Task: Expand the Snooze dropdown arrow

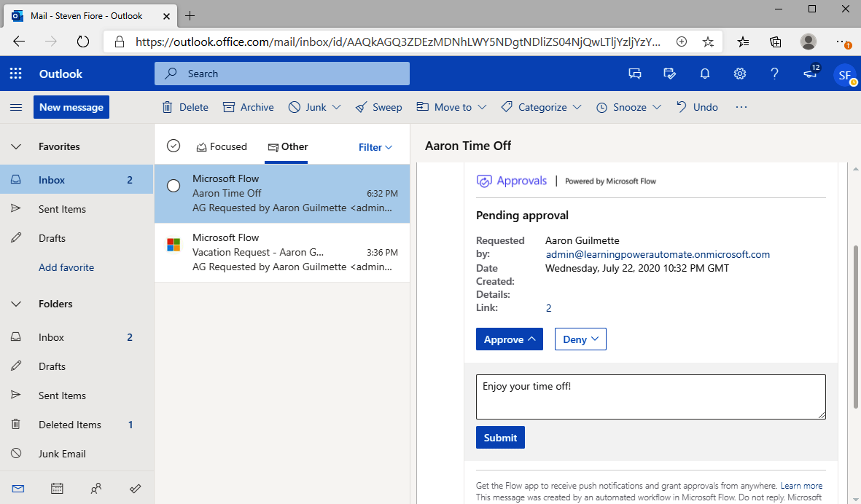Action: (x=657, y=107)
